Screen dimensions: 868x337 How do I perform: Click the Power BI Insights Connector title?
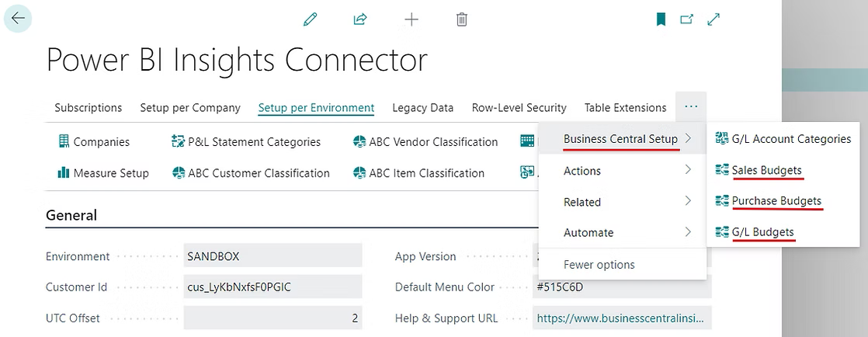pos(237,59)
